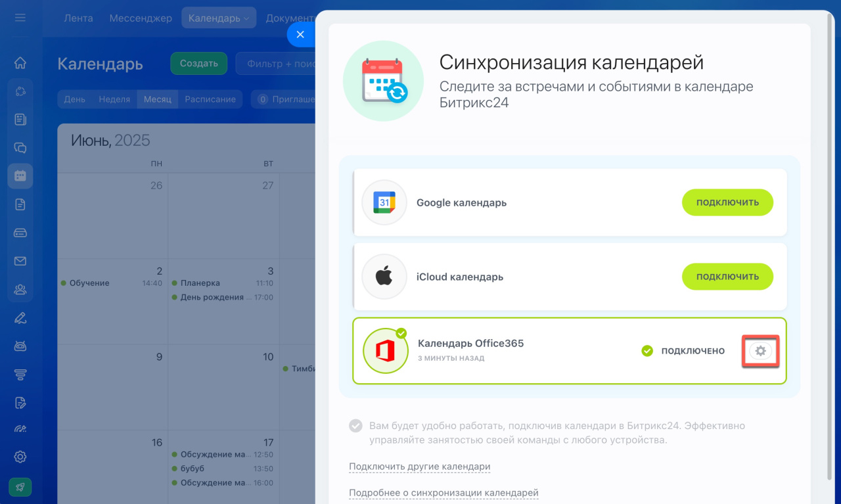
Task: Open the Планерка event at 11:10
Action: tap(223, 283)
